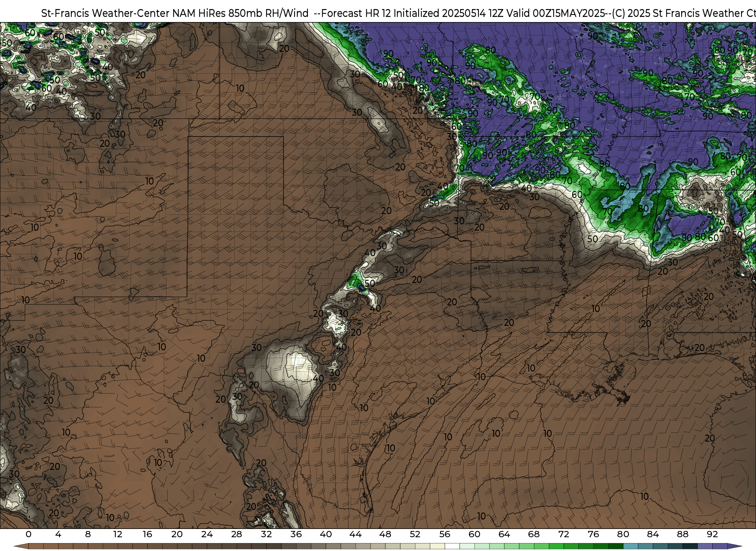The image size is (756, 551).
Task: Click the colorbar tick label '16'
Action: [x=147, y=534]
